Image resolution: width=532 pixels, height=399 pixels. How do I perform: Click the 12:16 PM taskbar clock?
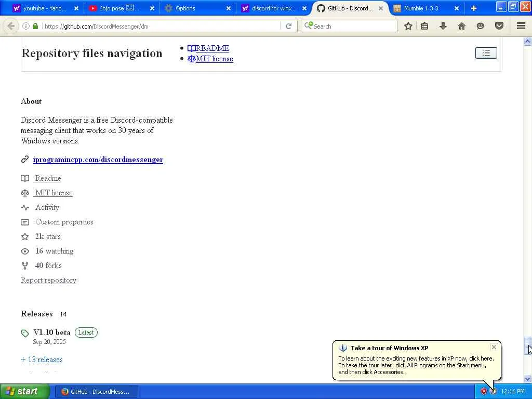(x=512, y=392)
